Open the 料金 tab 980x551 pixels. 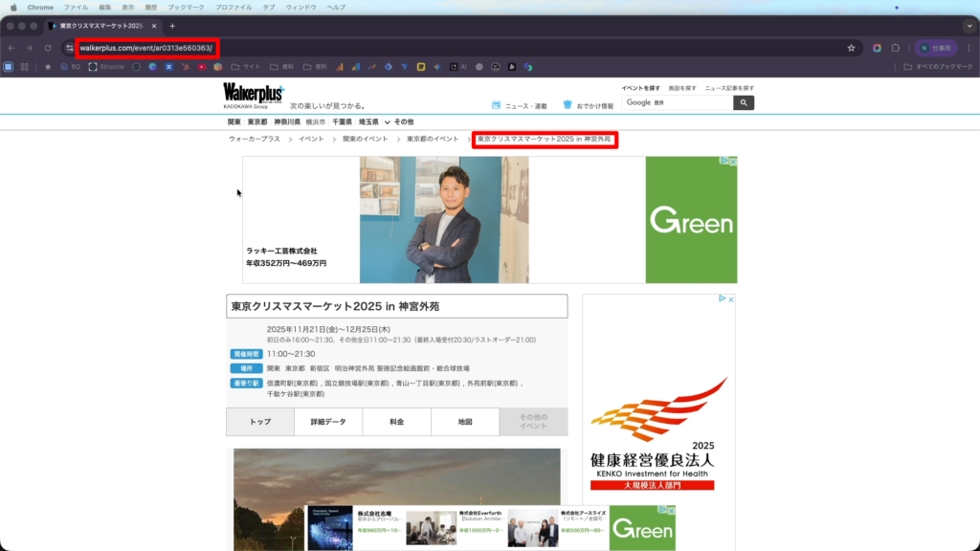click(x=396, y=422)
